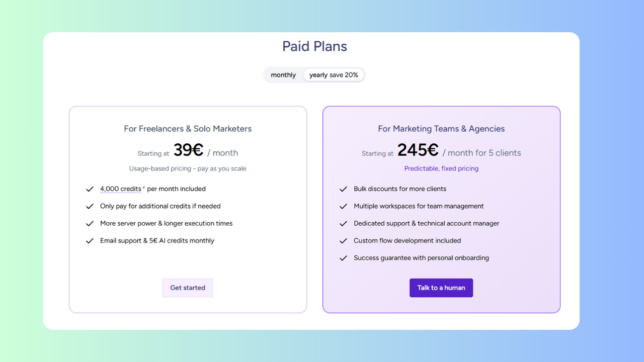Click "Get started" on the freelancer plan
The width and height of the screenshot is (644, 362).
(x=188, y=288)
